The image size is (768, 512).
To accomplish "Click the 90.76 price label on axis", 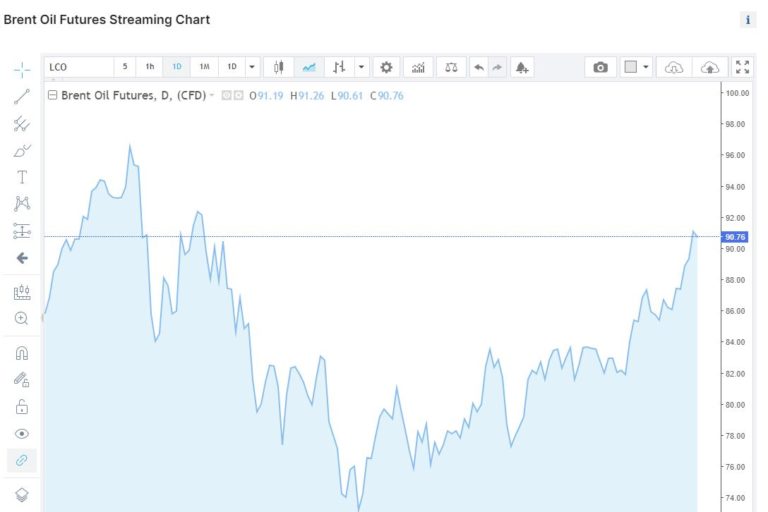I will (x=735, y=237).
